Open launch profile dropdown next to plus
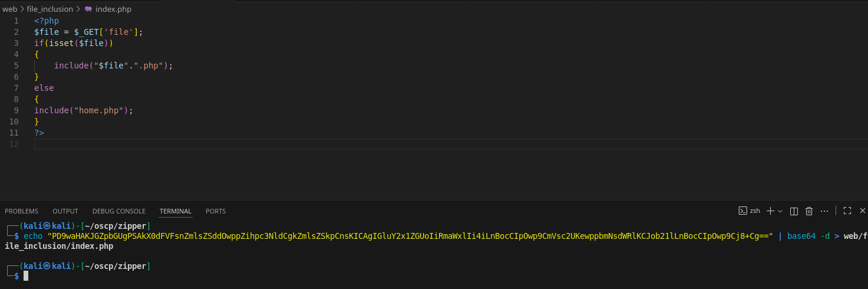This screenshot has height=289, width=868. pos(780,211)
